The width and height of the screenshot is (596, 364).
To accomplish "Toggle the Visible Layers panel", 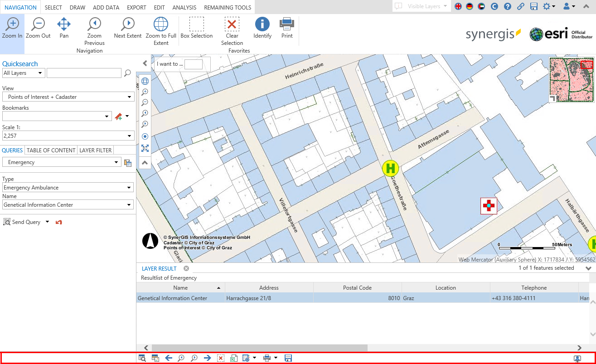I will pos(421,6).
